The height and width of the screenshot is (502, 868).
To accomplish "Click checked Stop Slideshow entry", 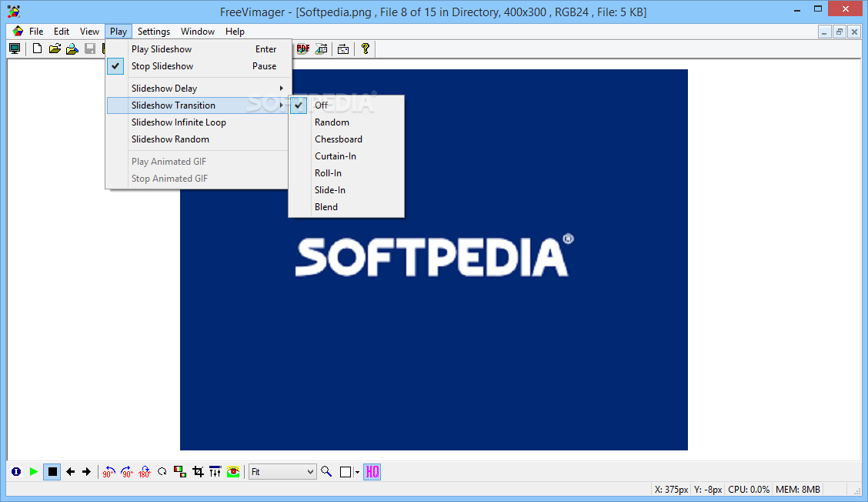I will pos(199,66).
